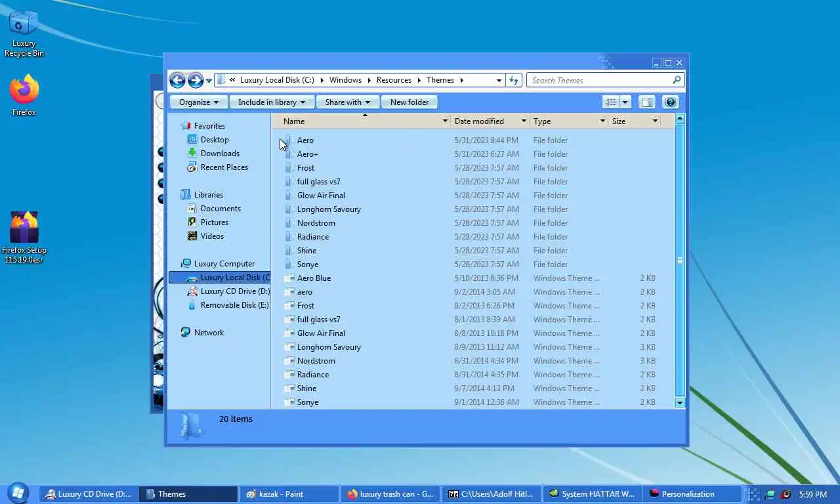Open Luxury Recycle Bin desktop icon
The width and height of the screenshot is (840, 504).
[24, 33]
